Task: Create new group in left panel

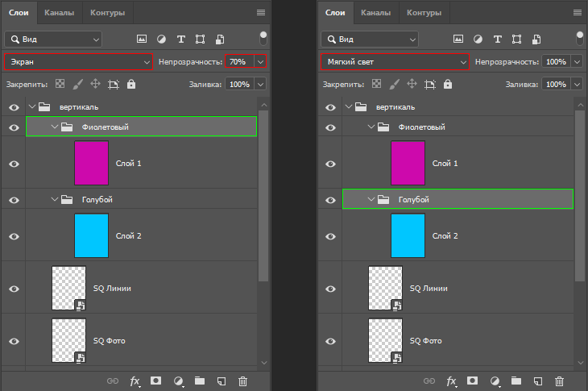Action: pyautogui.click(x=200, y=381)
